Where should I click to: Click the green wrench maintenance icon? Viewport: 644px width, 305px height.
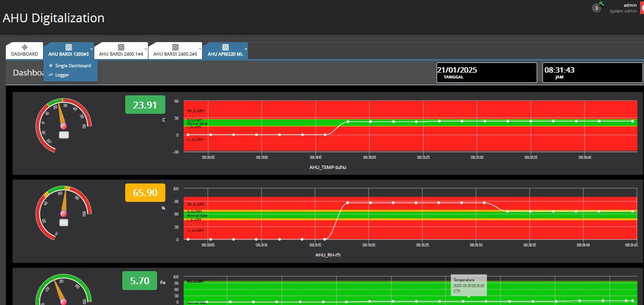tap(601, 4)
